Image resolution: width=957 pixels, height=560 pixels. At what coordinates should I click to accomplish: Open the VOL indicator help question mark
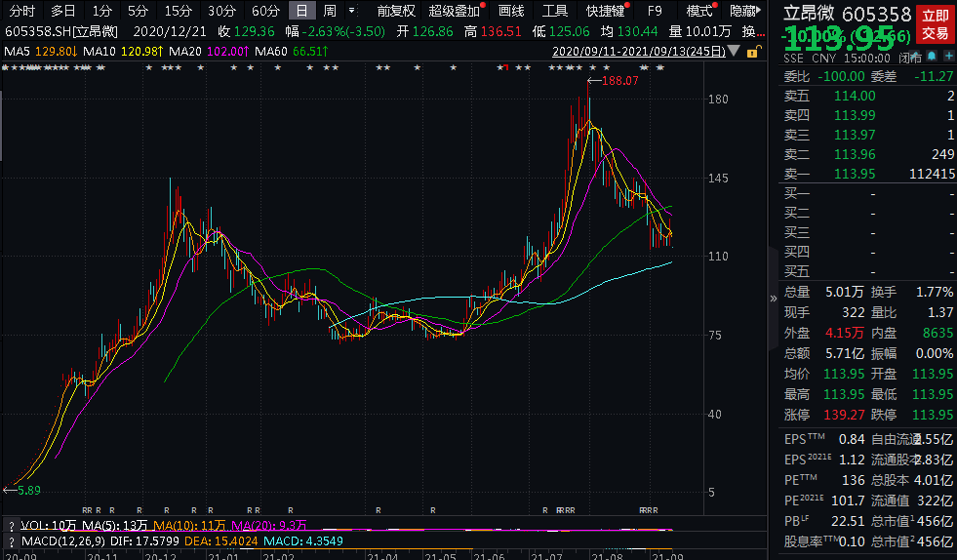[10, 526]
